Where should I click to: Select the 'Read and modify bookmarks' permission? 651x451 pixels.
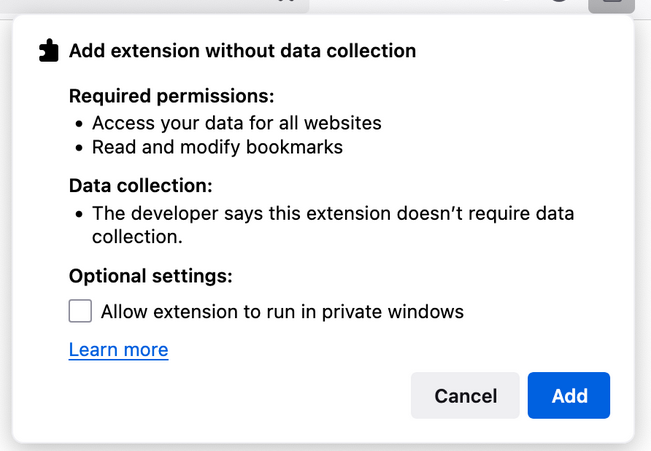pos(217,147)
